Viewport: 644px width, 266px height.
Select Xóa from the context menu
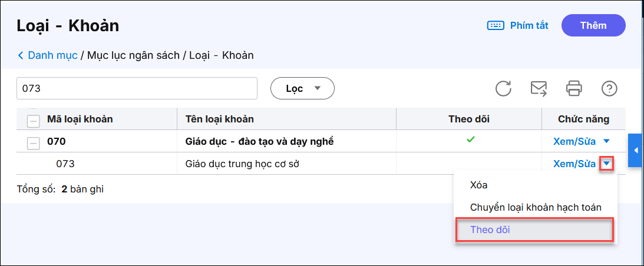click(478, 185)
